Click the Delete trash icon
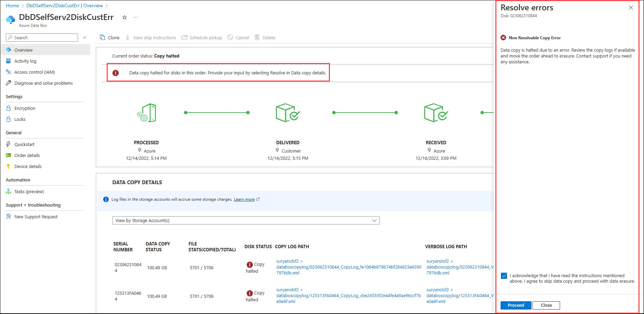The width and height of the screenshot is (644, 314). point(257,38)
